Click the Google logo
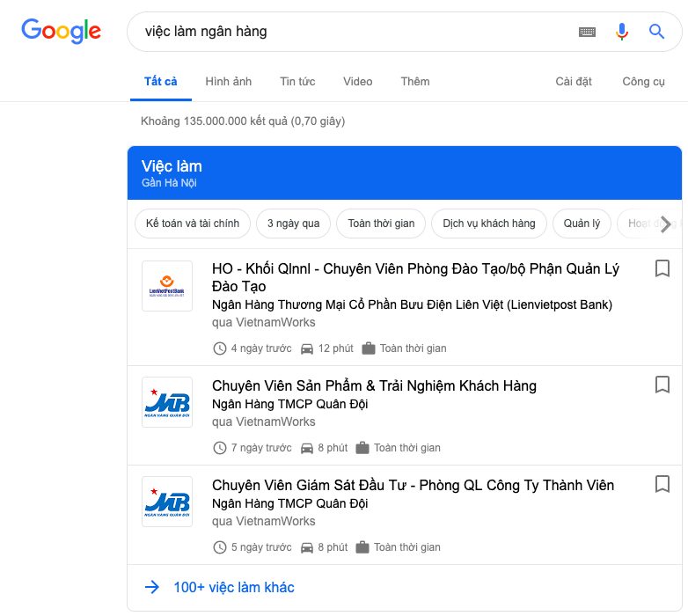The image size is (688, 616). (x=61, y=31)
